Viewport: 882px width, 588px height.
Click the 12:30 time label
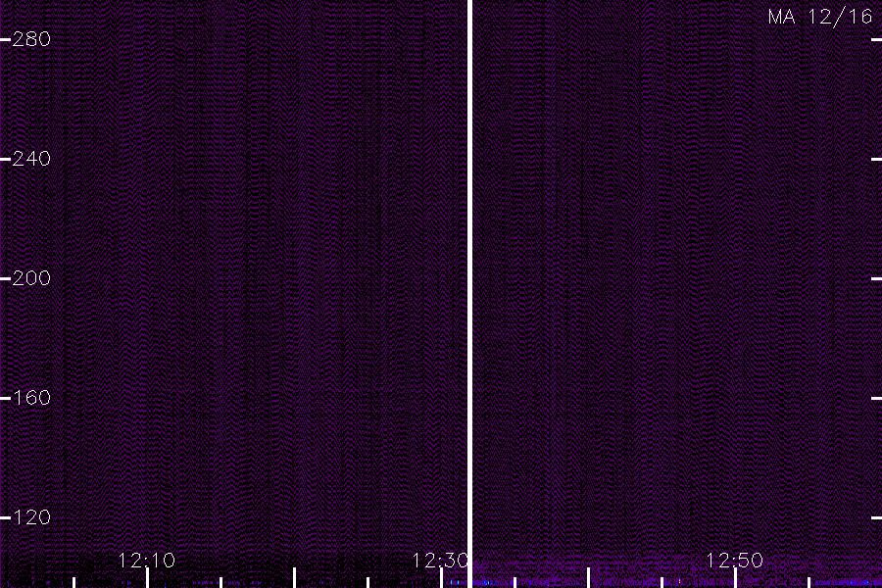click(440, 561)
